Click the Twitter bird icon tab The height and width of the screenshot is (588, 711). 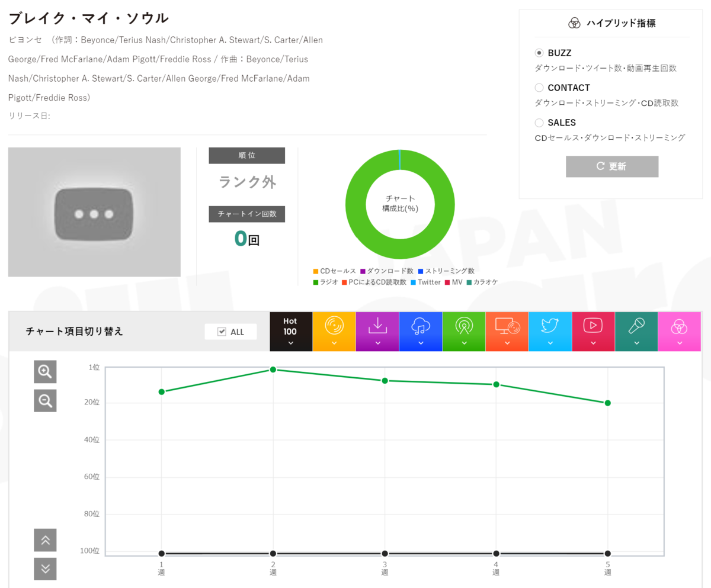(x=550, y=332)
